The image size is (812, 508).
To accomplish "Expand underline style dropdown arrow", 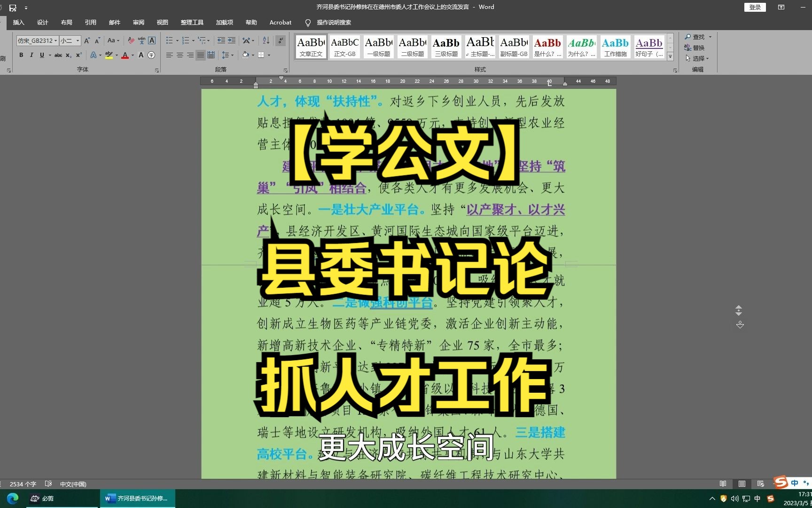I will 49,55.
